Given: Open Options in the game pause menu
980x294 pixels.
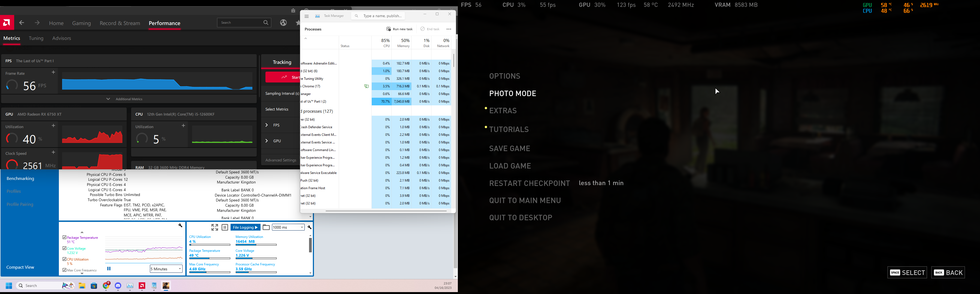Looking at the screenshot, I should (x=505, y=76).
